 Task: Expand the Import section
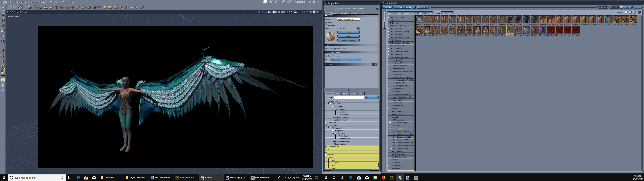tap(326, 65)
